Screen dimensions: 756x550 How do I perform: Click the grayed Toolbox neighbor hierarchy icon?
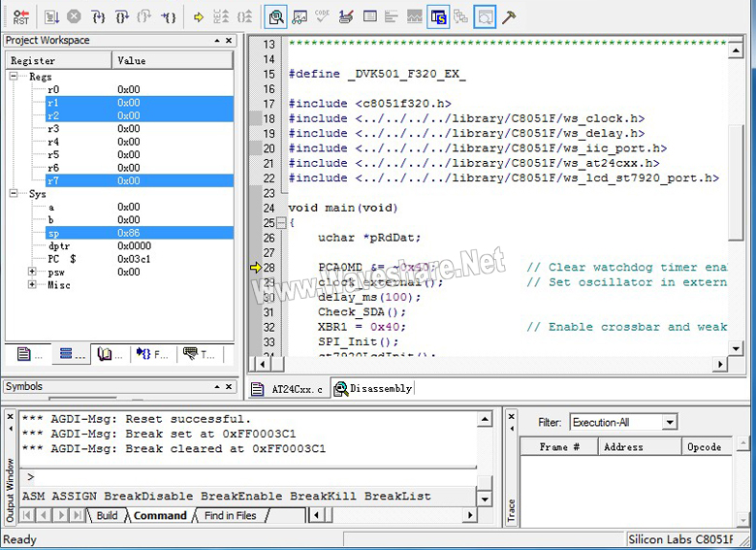[x=461, y=17]
